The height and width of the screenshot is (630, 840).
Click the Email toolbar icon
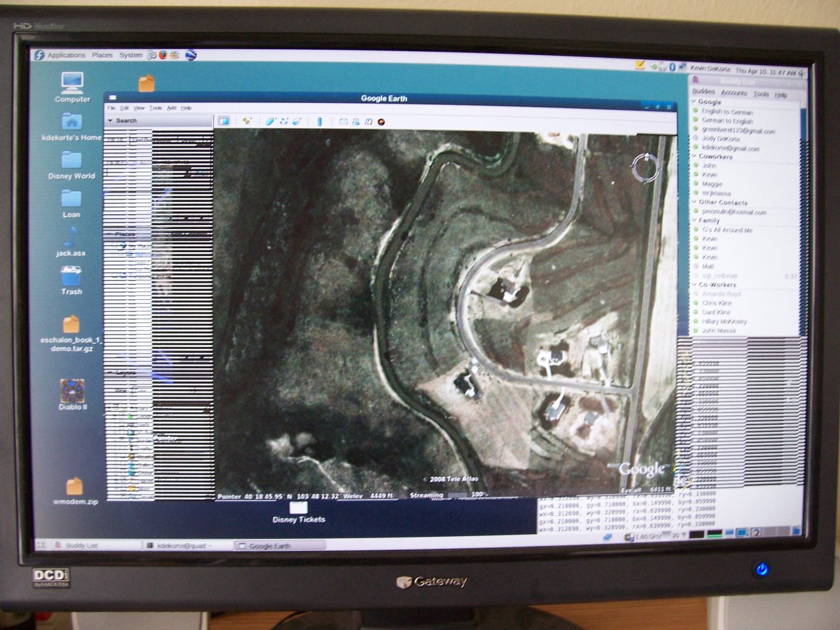[x=343, y=121]
